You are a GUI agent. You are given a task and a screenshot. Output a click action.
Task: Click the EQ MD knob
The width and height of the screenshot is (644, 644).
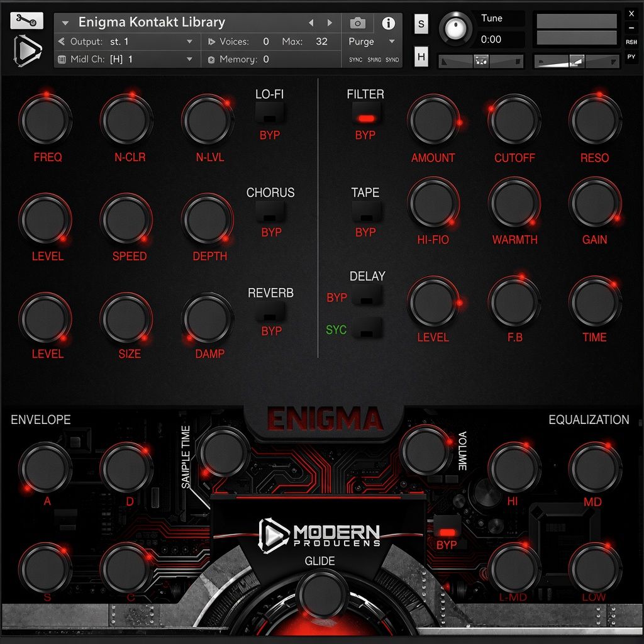[x=595, y=467]
